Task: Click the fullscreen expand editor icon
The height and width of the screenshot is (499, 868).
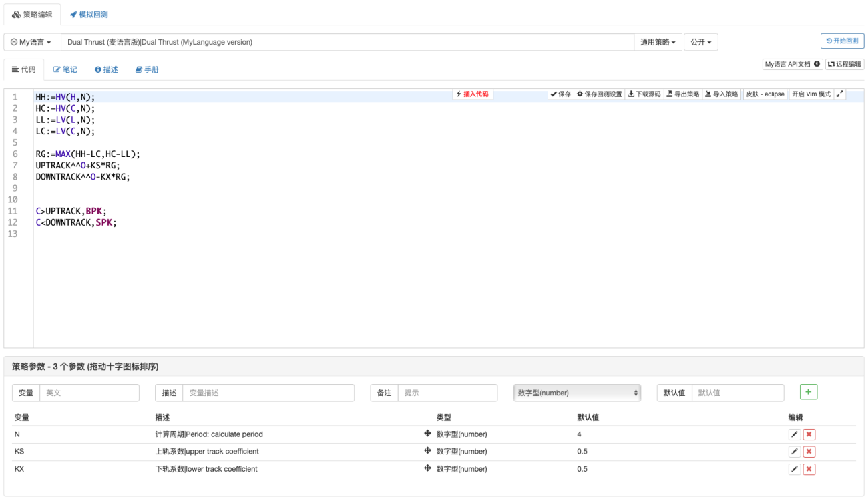Action: point(840,94)
